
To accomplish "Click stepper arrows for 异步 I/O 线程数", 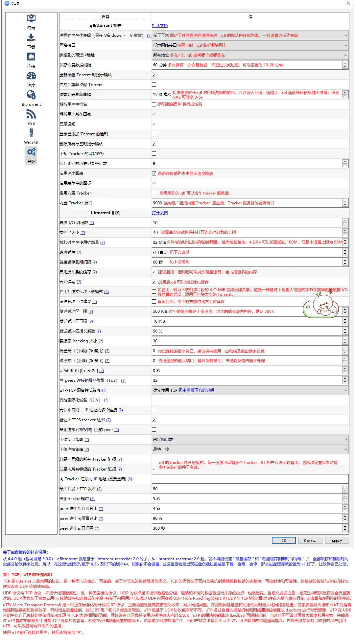I will tap(345, 223).
